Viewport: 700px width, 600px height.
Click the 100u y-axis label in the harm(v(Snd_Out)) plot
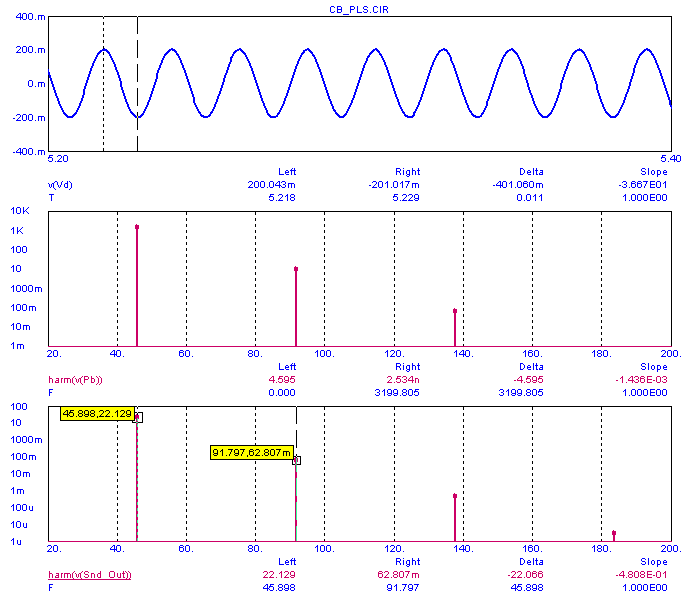coord(22,508)
